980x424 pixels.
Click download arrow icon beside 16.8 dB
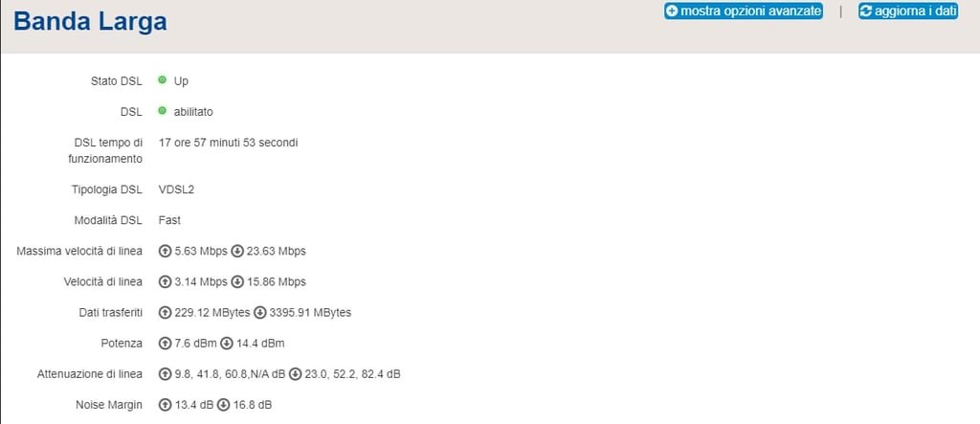click(x=224, y=405)
